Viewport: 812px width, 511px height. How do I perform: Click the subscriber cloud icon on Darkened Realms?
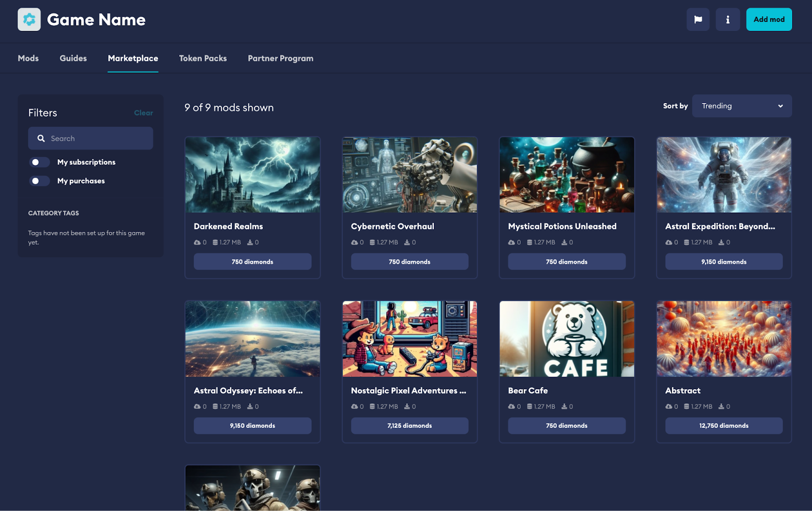coord(197,242)
